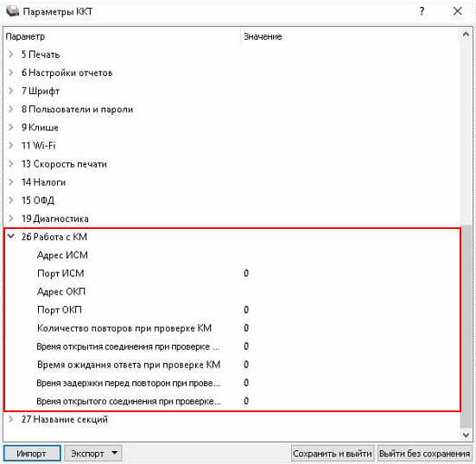Click Выйти без сохранения button

tap(424, 454)
